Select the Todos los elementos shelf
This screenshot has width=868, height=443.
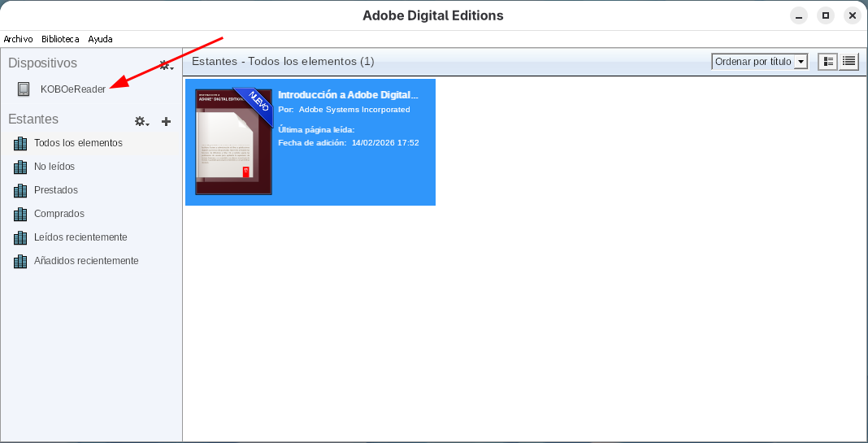tap(78, 143)
